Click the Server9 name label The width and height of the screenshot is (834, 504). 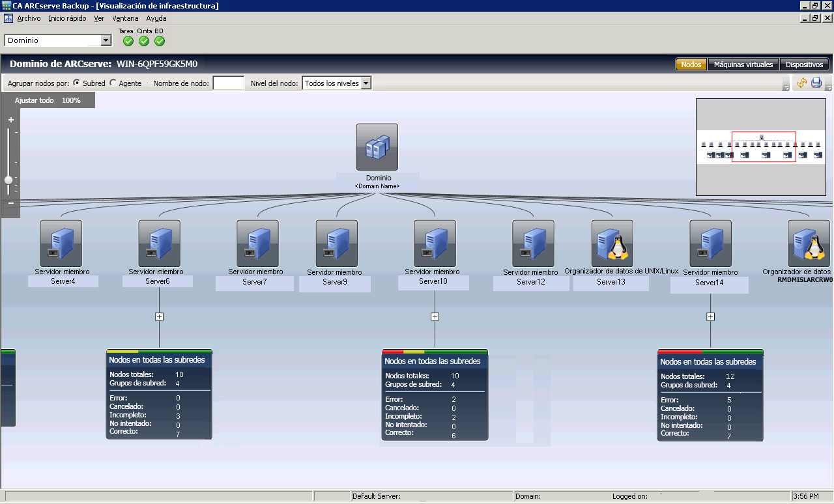point(335,283)
